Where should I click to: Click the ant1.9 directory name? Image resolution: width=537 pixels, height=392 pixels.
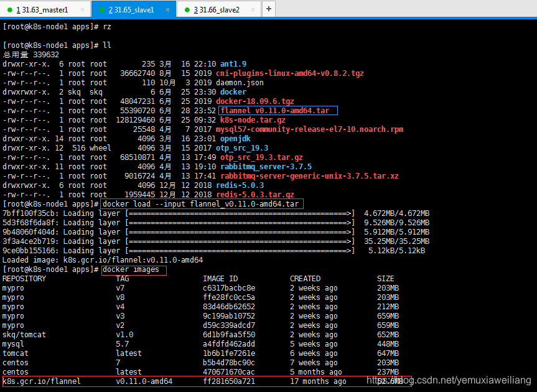(x=233, y=64)
